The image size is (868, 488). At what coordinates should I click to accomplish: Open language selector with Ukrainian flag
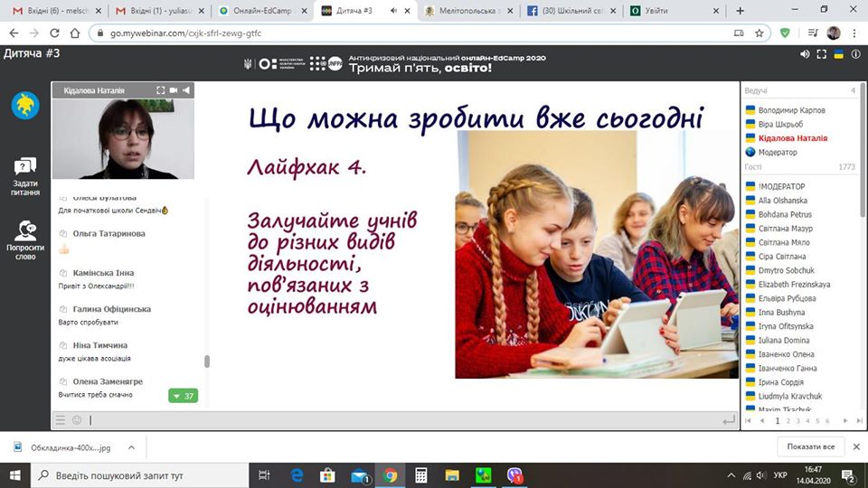click(x=838, y=54)
